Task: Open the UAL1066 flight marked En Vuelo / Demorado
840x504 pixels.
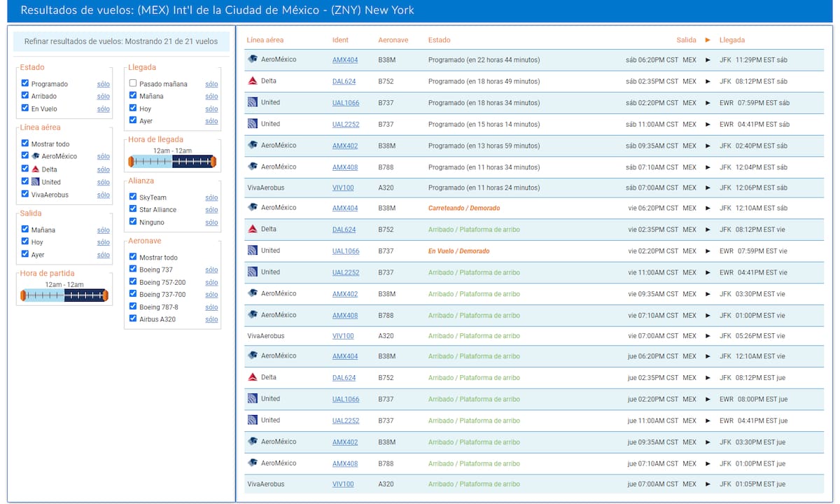Action: coord(345,251)
